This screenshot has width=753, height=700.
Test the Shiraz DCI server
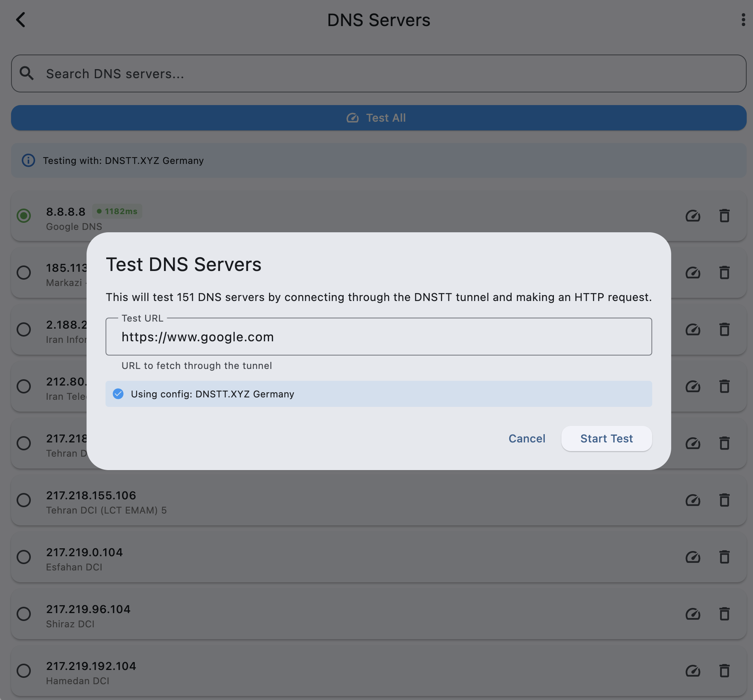pyautogui.click(x=693, y=614)
